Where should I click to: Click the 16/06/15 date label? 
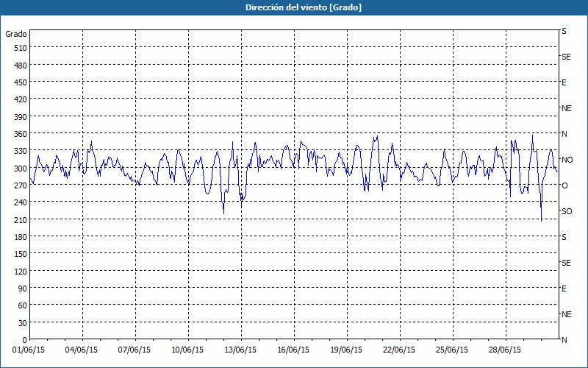294,350
